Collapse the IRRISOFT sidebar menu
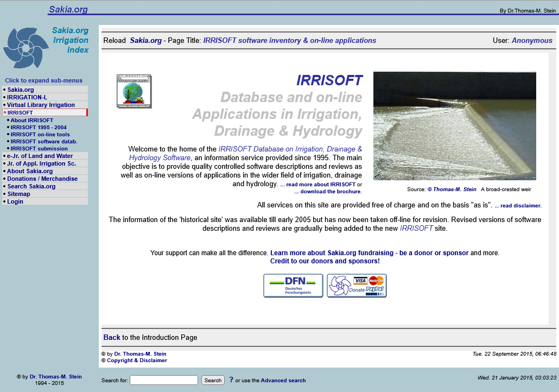Screen dimensions: 559x392 click(x=45, y=113)
